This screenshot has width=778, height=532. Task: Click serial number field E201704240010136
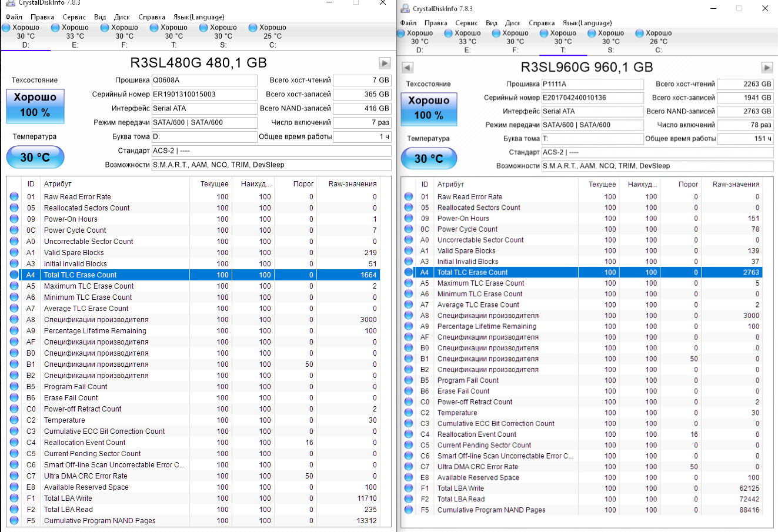(x=593, y=98)
